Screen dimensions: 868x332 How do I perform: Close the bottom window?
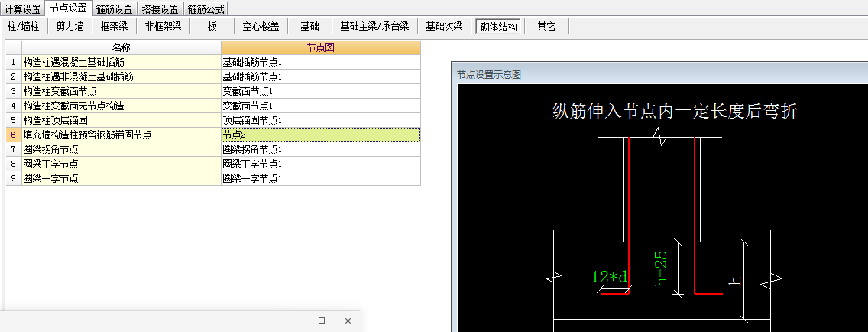pyautogui.click(x=348, y=321)
